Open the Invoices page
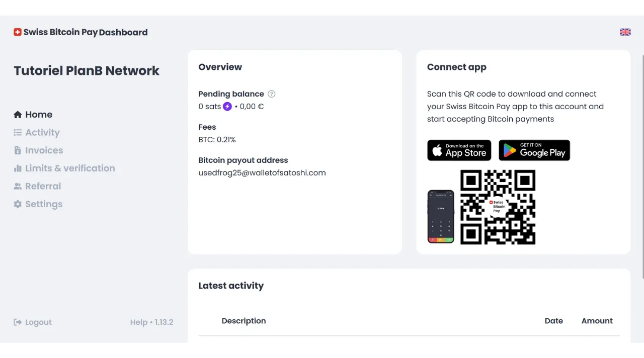Screen dimensions: 644x358 click(44, 150)
